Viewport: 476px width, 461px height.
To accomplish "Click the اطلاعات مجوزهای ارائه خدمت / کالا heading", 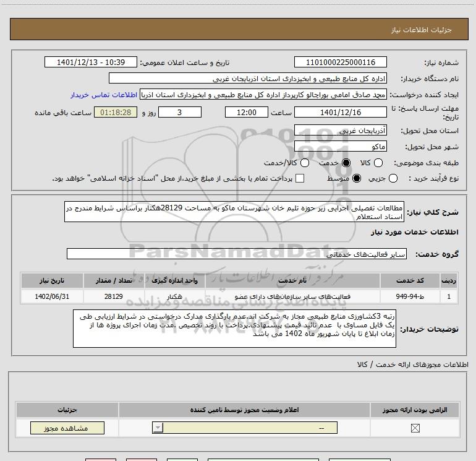I will (x=412, y=364).
